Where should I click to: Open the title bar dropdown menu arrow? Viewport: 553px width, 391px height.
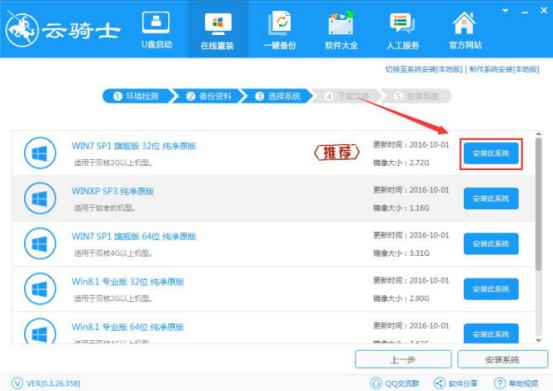tap(505, 11)
